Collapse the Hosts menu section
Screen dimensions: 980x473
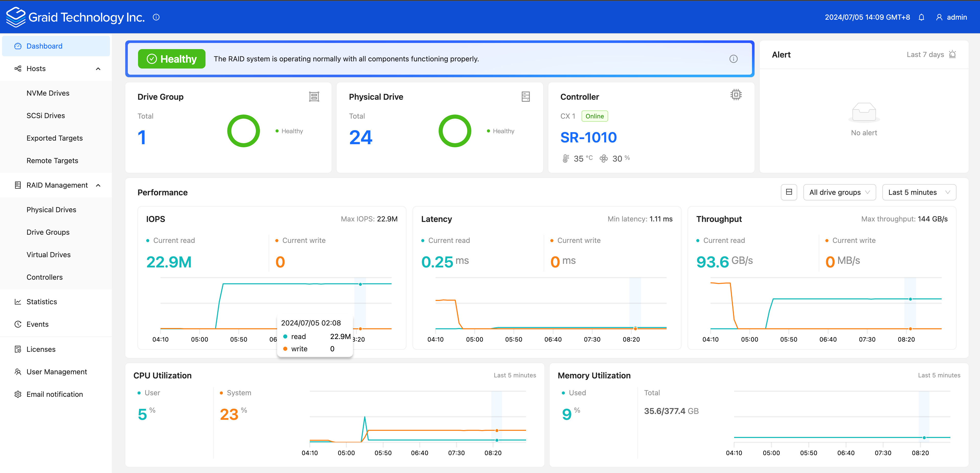(98, 69)
